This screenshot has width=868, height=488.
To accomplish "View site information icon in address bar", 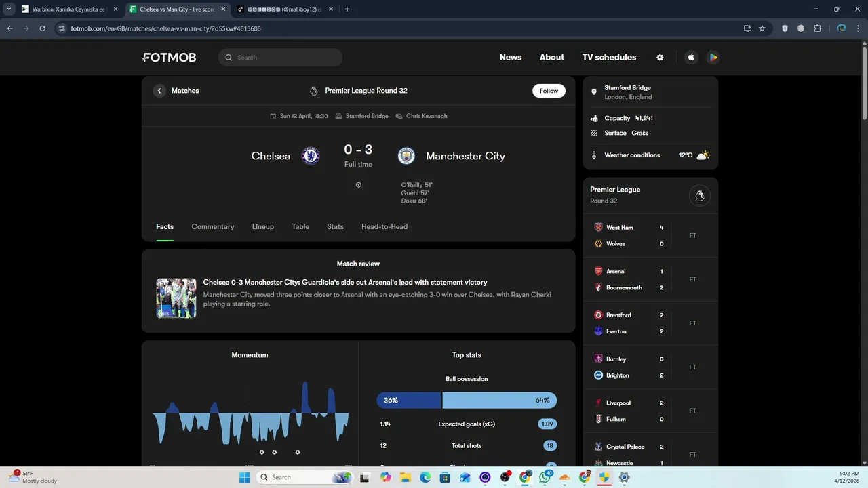I will [x=62, y=28].
